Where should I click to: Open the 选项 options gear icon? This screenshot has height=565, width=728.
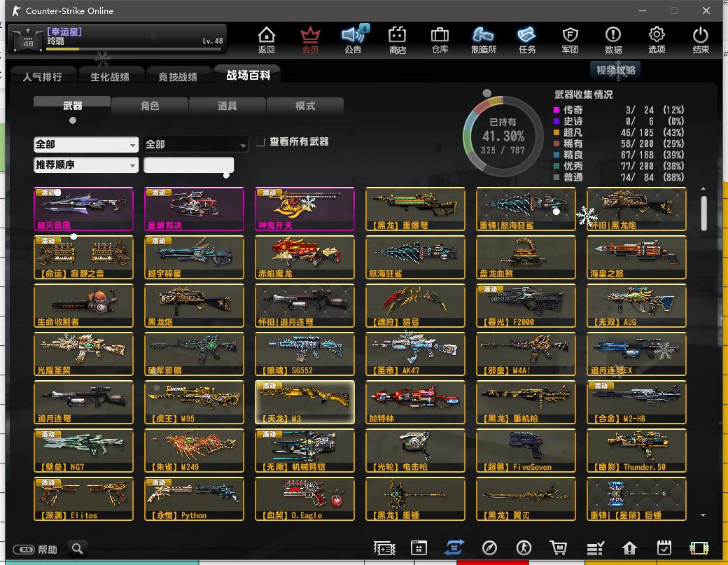coord(657,39)
